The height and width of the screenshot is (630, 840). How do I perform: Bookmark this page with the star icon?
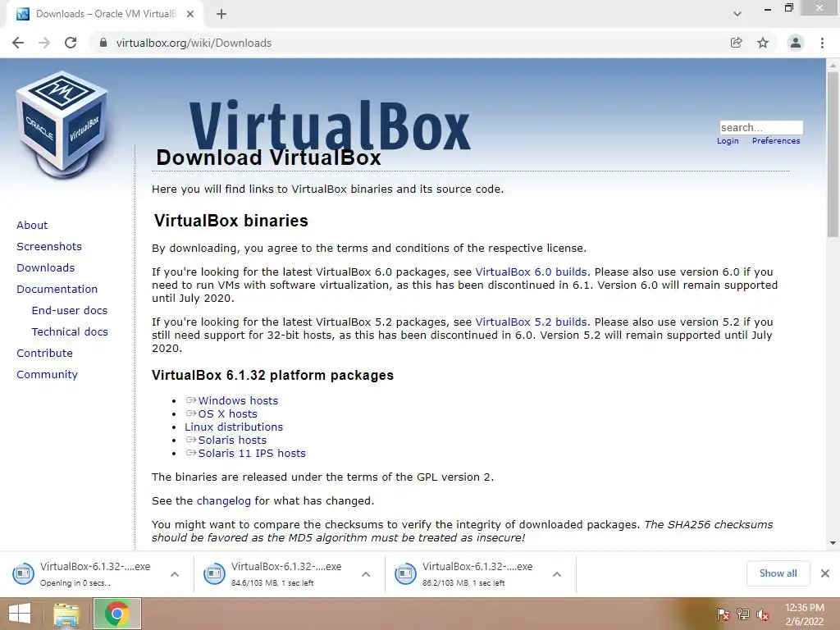(x=763, y=43)
